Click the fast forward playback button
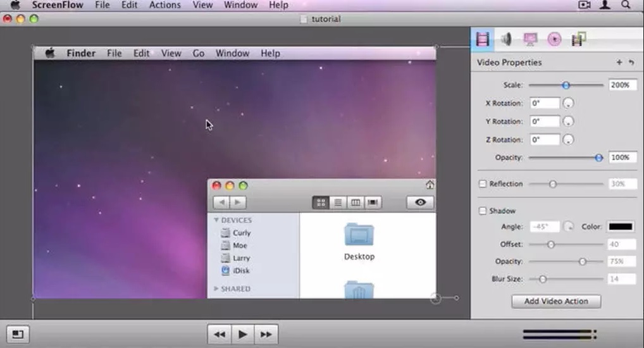The image size is (644, 348). pos(266,335)
